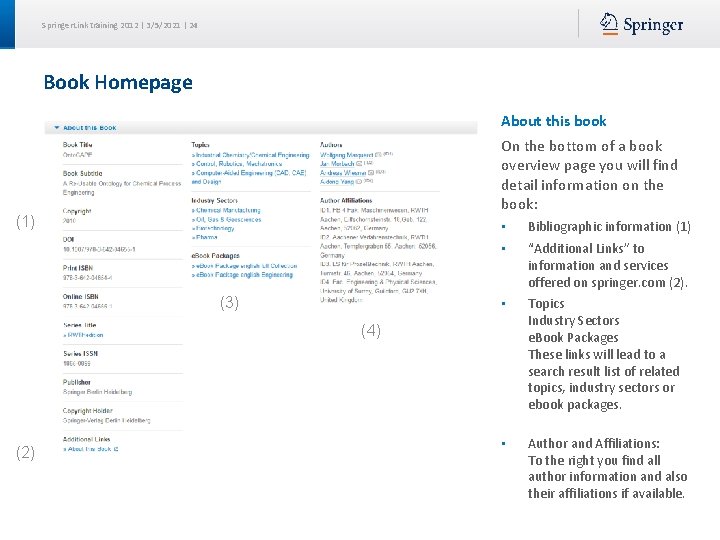The height and width of the screenshot is (540, 720).
Task: Click email icon beside Wolfgang Marquardt
Action: (378, 155)
